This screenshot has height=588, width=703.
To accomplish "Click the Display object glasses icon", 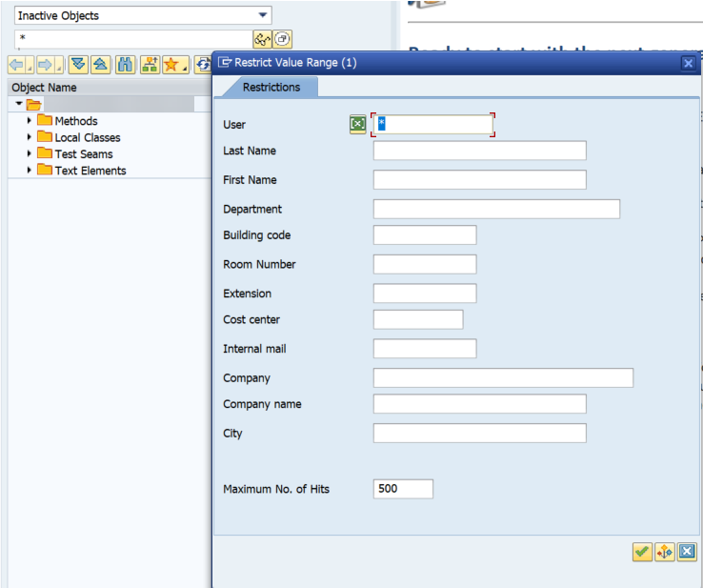I will coord(262,39).
